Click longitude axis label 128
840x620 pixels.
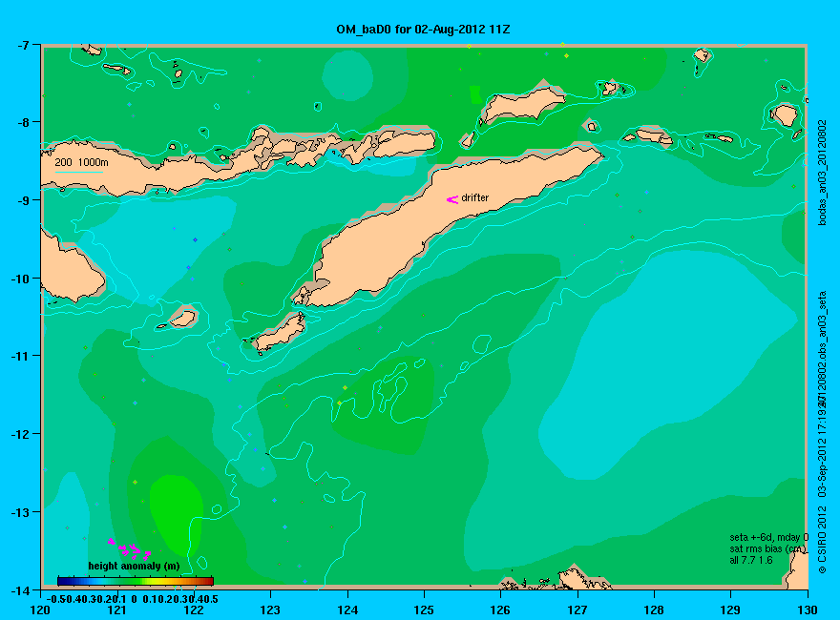pyautogui.click(x=654, y=610)
